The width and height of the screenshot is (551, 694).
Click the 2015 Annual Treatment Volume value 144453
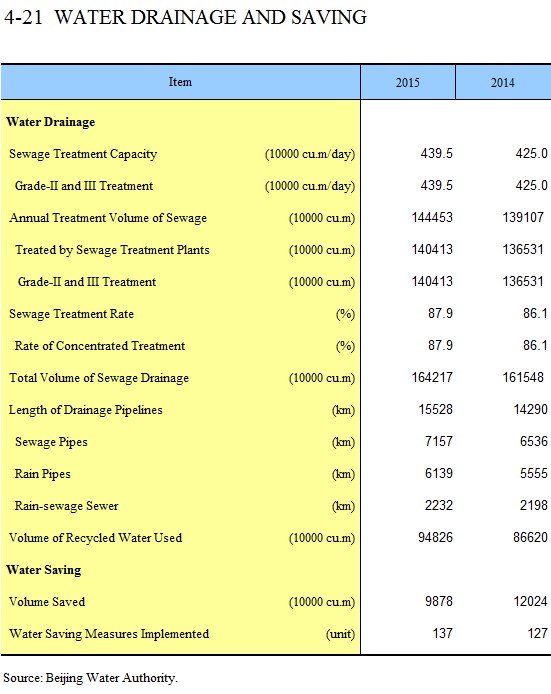(432, 217)
